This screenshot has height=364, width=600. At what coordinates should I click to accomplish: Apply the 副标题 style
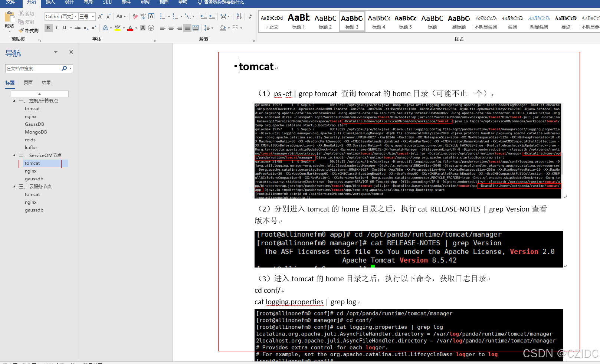click(x=459, y=22)
